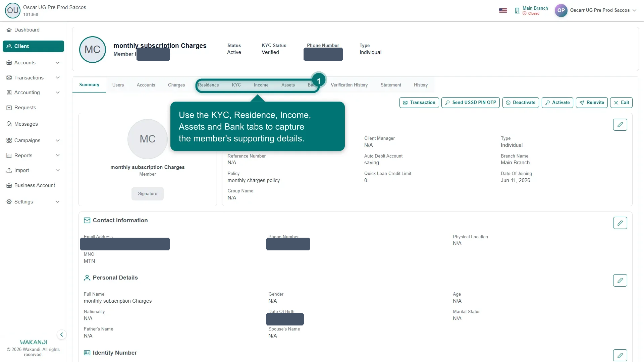The image size is (644, 362).
Task: Click the OP user avatar
Action: (561, 10)
